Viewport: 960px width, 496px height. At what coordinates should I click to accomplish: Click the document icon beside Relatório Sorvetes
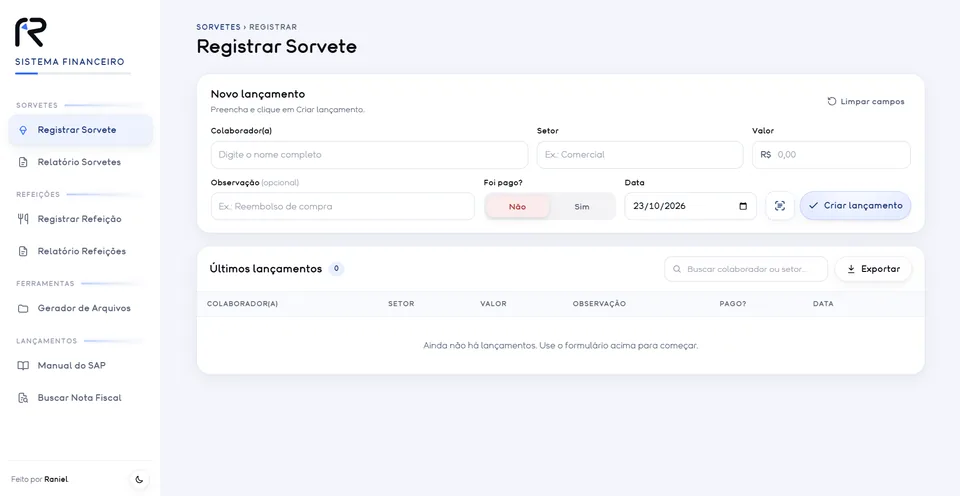coord(23,162)
